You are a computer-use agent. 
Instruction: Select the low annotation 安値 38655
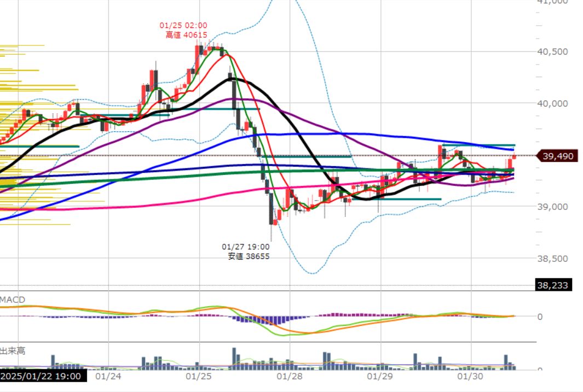(249, 256)
